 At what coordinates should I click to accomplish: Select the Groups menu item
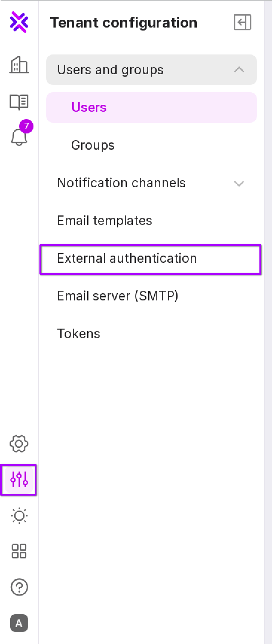coord(93,145)
